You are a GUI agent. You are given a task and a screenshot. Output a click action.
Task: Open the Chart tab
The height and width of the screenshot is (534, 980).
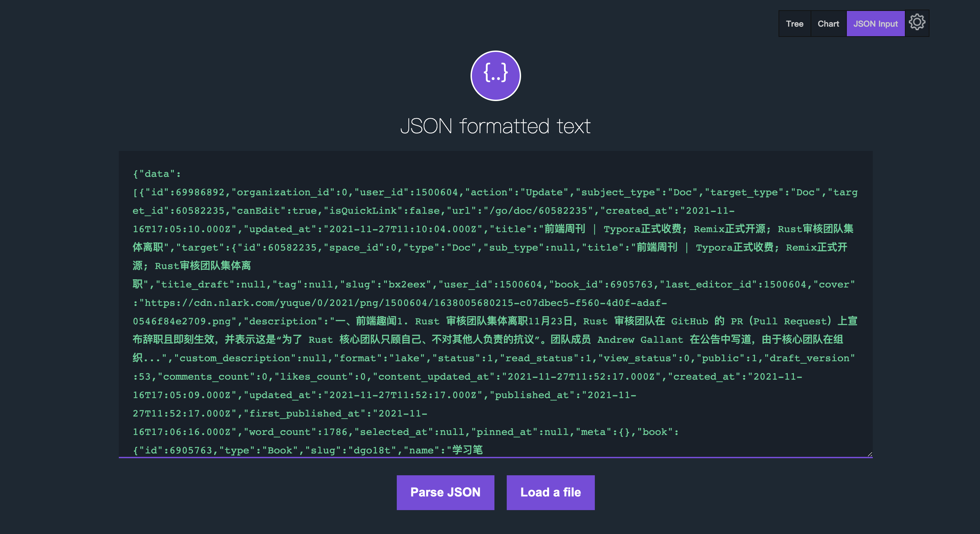pos(828,24)
